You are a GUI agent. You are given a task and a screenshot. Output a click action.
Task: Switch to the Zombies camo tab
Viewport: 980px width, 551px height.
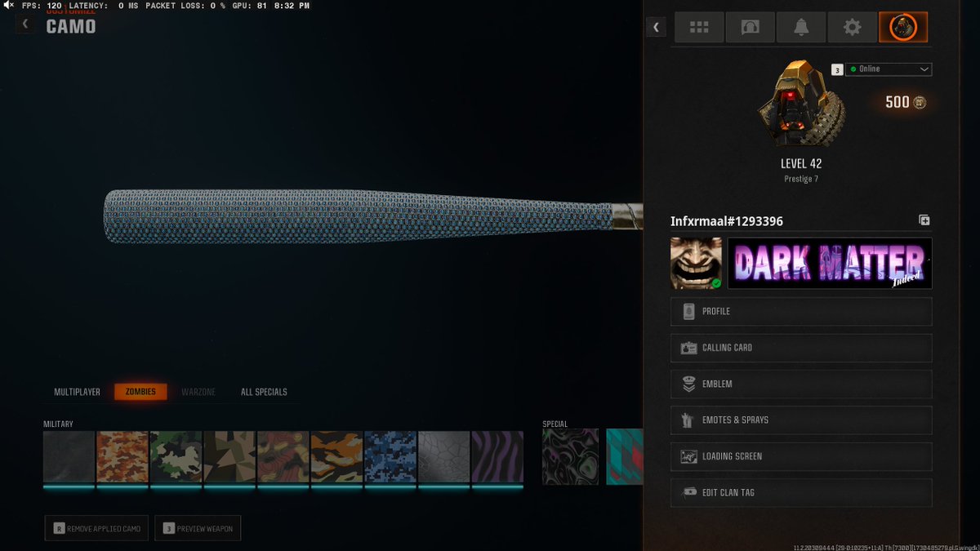140,392
